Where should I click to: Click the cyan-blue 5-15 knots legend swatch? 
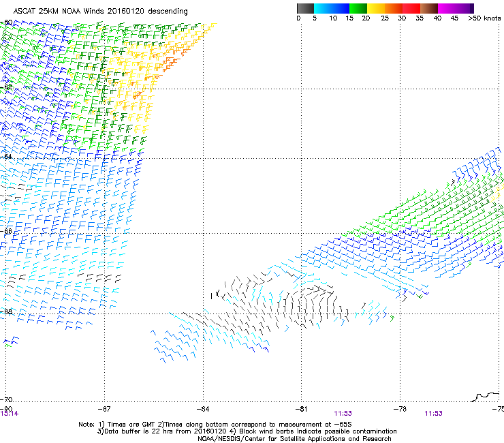tap(332, 8)
